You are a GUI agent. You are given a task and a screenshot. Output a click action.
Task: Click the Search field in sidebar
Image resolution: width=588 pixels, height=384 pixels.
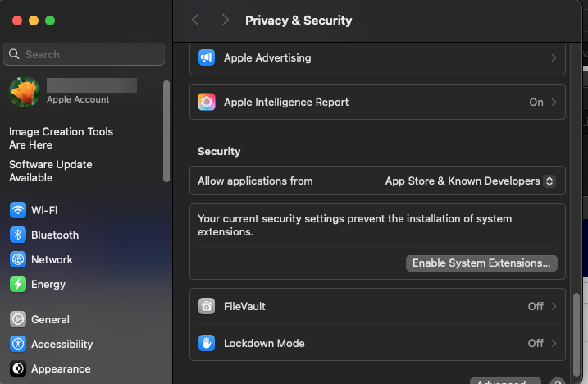pos(84,54)
